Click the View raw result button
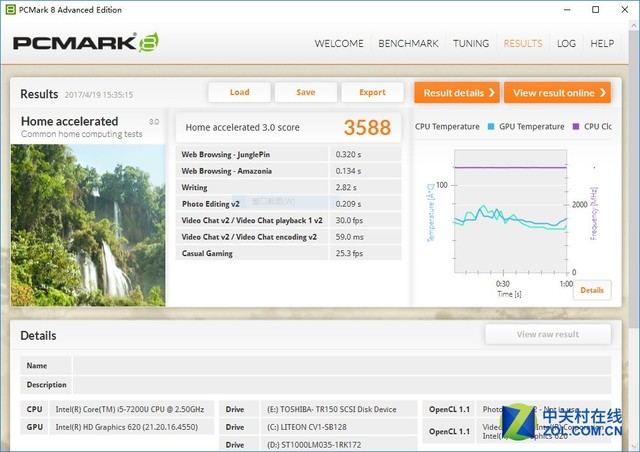The height and width of the screenshot is (452, 640). click(548, 334)
